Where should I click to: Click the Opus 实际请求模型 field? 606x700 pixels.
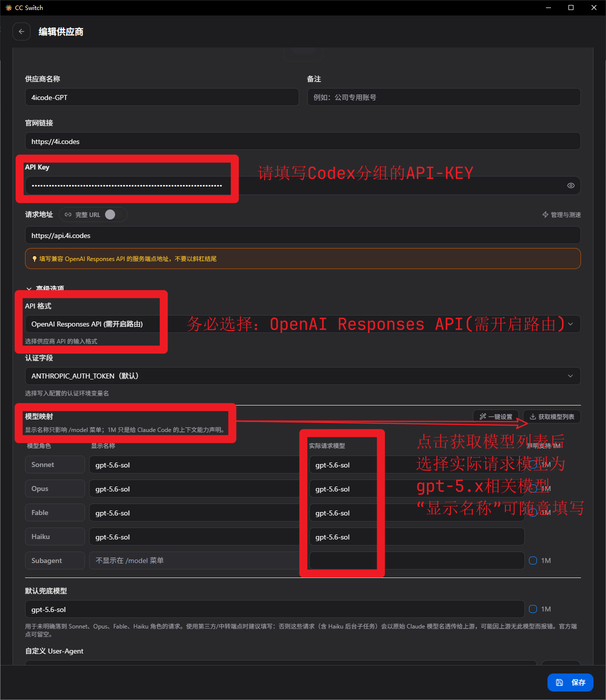pos(417,488)
